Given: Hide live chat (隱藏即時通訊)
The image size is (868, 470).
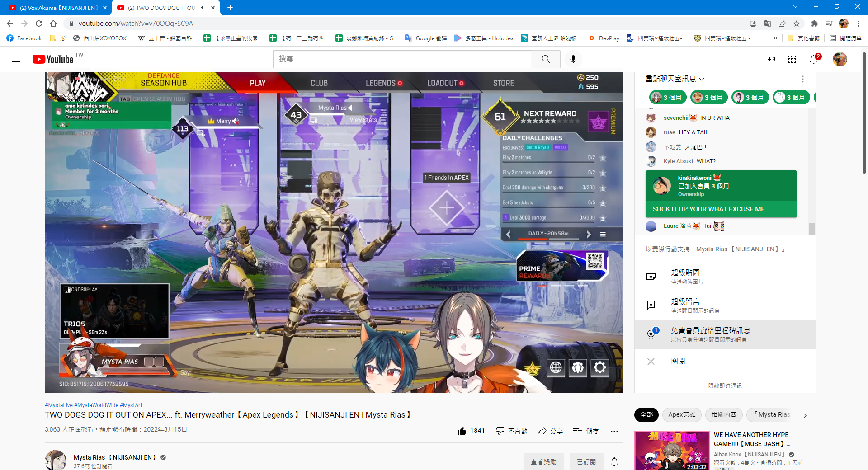Looking at the screenshot, I should coord(725,385).
